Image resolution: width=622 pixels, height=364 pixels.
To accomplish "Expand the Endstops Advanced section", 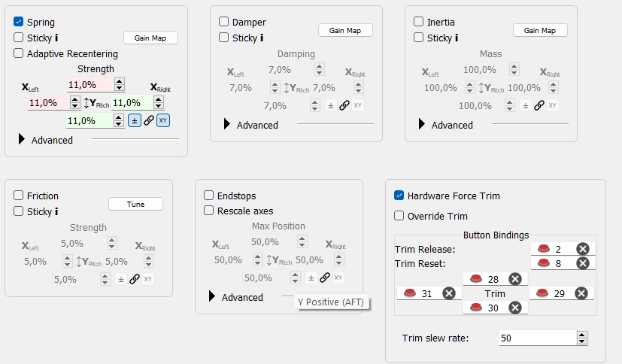I will (x=211, y=297).
